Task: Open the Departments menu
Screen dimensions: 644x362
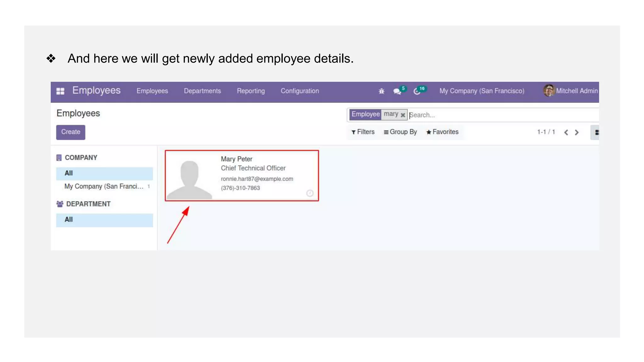Action: point(202,91)
